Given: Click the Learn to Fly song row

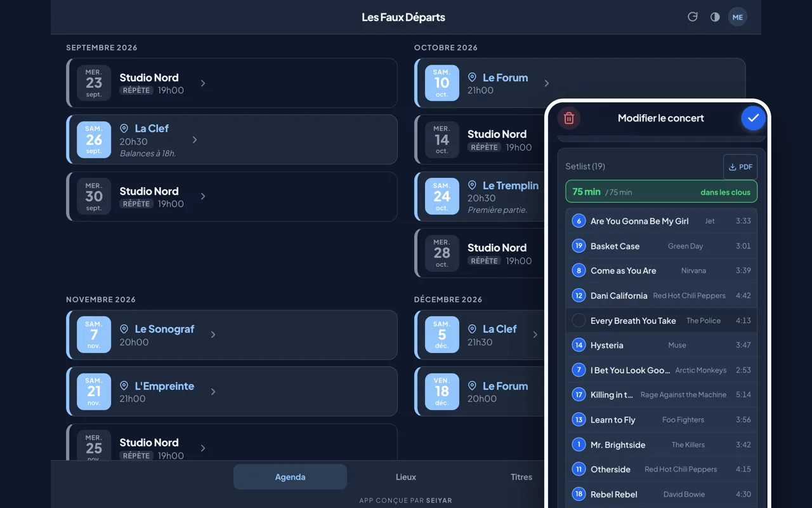Looking at the screenshot, I should point(661,420).
